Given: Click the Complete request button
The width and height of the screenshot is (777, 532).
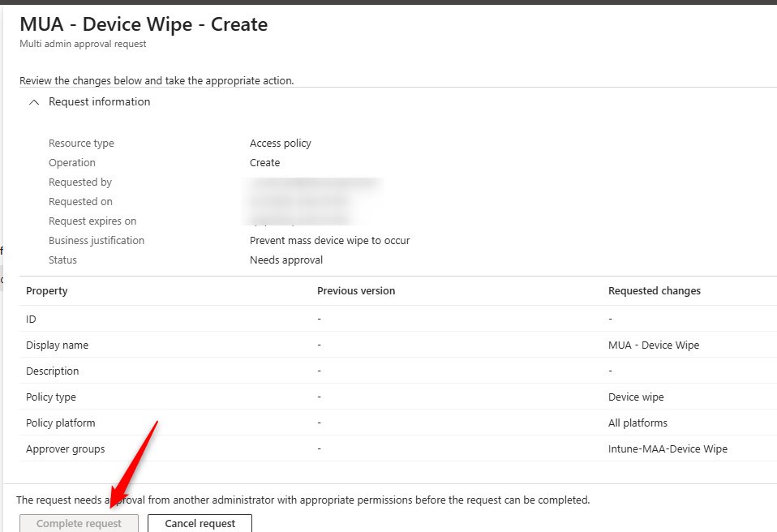Looking at the screenshot, I should pos(78,523).
